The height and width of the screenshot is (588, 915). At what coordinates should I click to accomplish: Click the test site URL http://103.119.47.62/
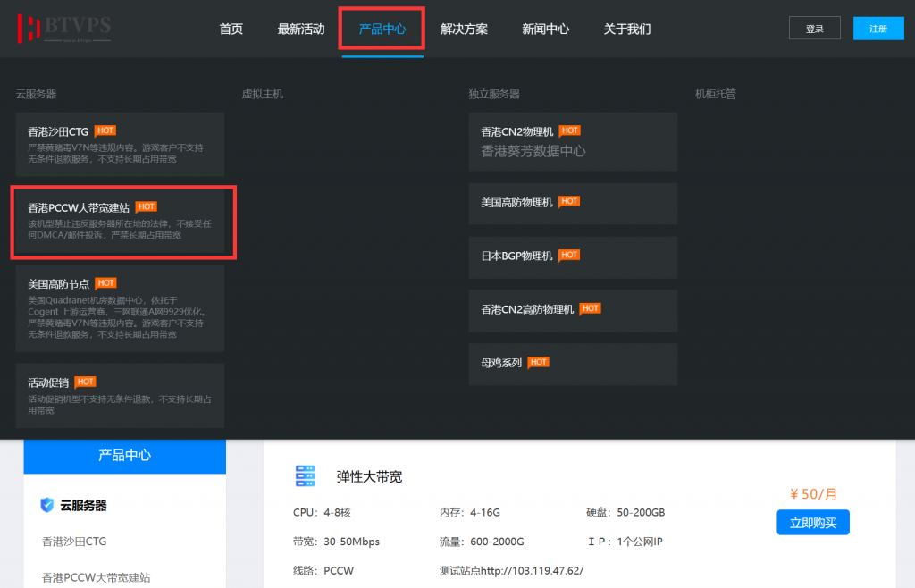[x=533, y=570]
